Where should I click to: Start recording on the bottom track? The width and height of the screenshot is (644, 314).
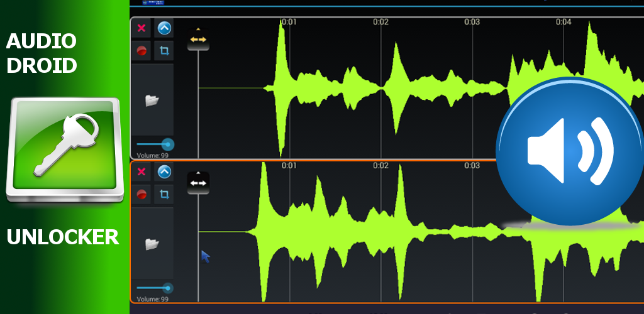coord(142,194)
